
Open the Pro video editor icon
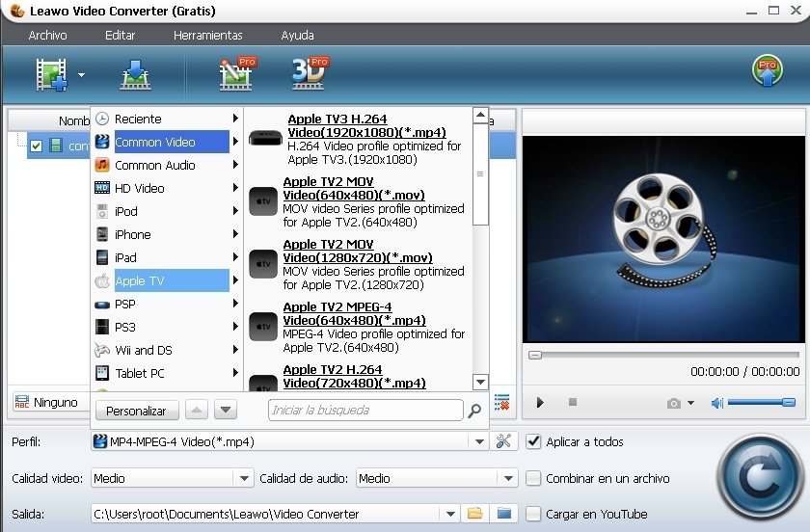click(236, 74)
